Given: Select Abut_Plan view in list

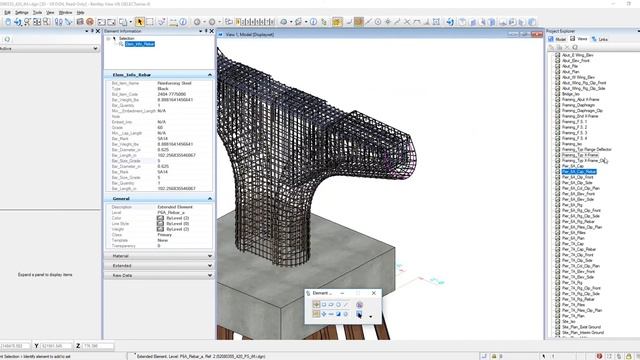Looking at the screenshot, I should [570, 71].
